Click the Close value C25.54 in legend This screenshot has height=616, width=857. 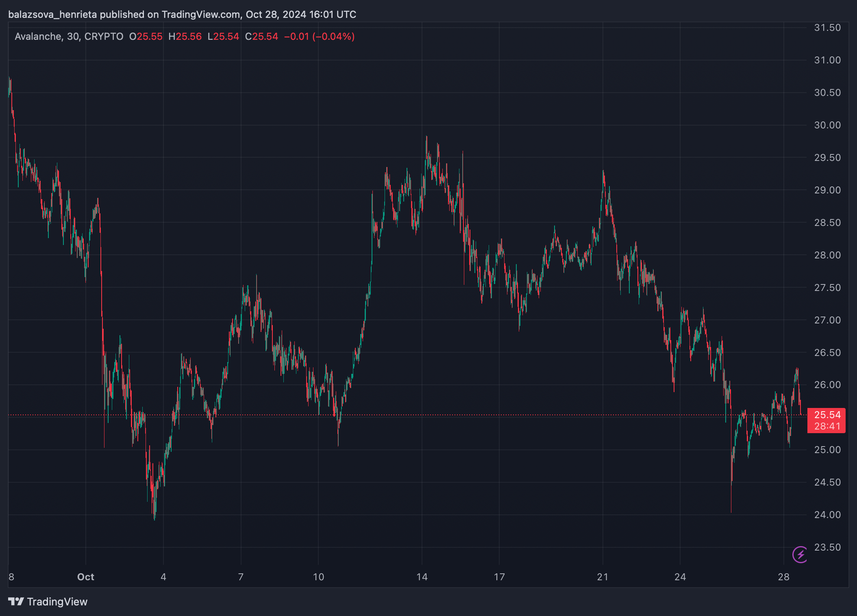(x=261, y=37)
